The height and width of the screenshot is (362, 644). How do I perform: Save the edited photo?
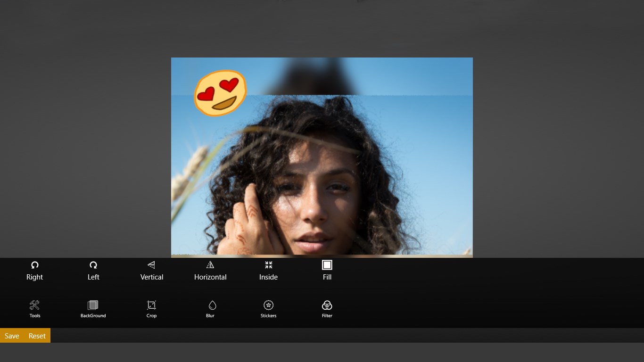pyautogui.click(x=12, y=336)
